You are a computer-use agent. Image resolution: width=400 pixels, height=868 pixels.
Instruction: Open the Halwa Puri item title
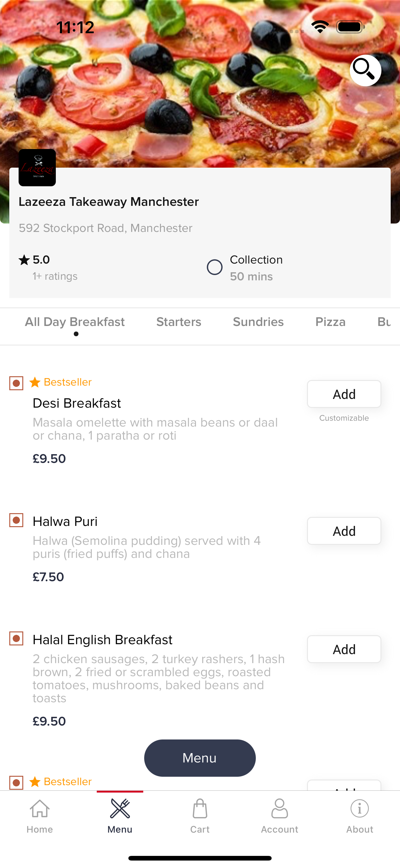tap(65, 521)
